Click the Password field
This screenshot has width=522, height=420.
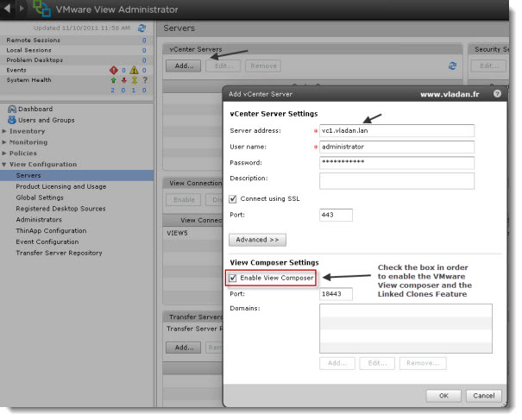click(397, 163)
